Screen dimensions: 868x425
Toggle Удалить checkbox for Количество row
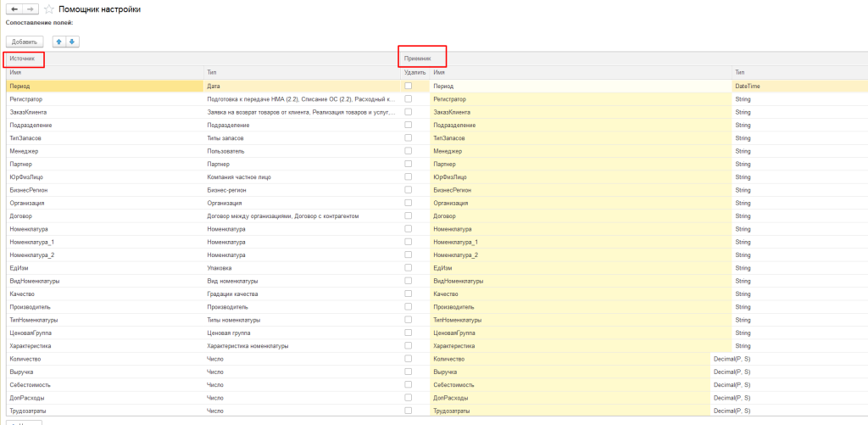pyautogui.click(x=409, y=359)
